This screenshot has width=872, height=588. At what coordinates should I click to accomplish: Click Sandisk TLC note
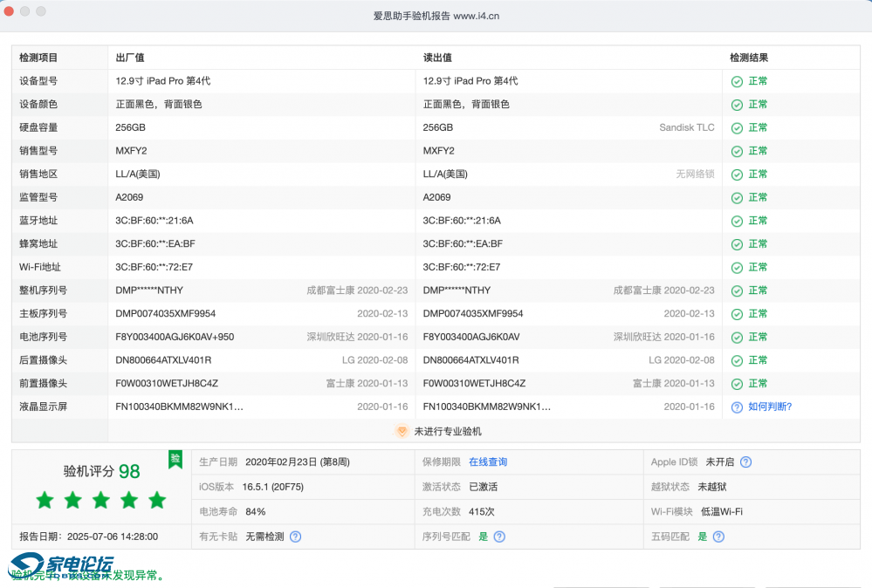click(687, 128)
